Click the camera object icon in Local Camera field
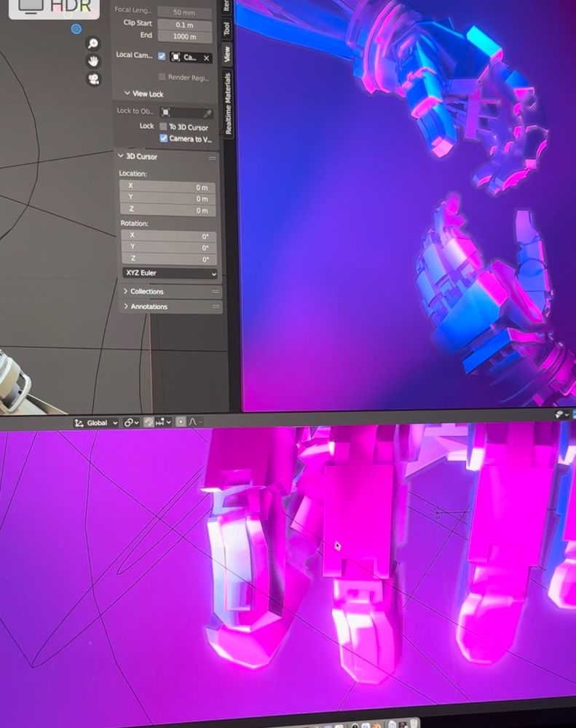Screen dimensions: 576x728 point(175,57)
